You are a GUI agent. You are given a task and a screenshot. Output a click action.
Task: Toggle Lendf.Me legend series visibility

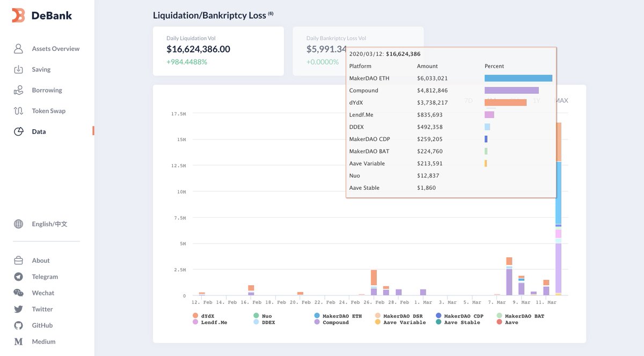click(x=210, y=322)
